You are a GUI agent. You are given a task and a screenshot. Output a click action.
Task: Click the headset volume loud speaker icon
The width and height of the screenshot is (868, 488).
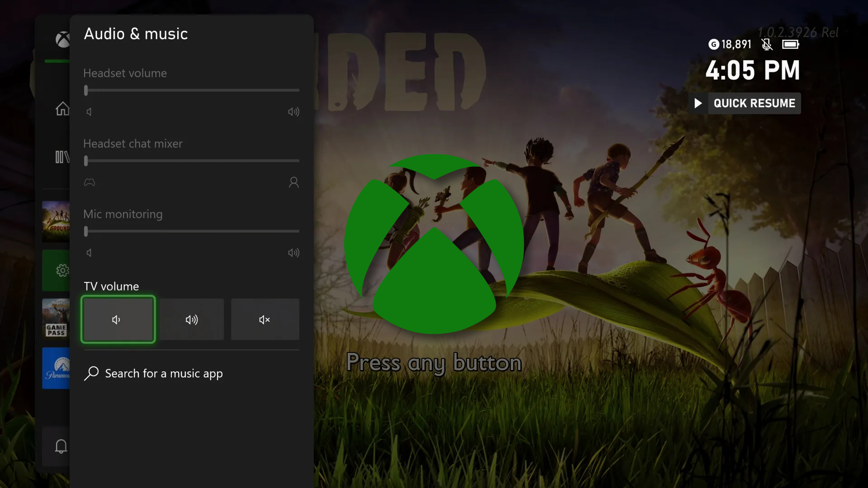(x=293, y=112)
